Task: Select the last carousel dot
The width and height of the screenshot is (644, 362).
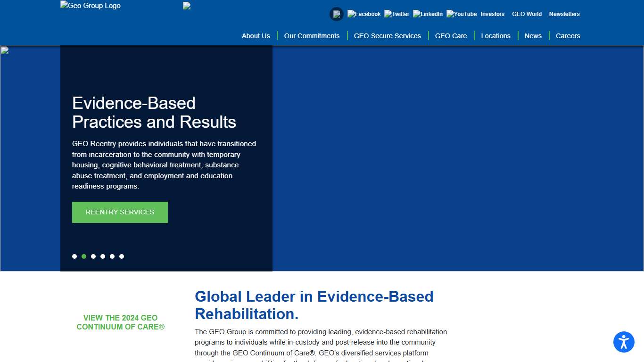Action: coord(122,256)
